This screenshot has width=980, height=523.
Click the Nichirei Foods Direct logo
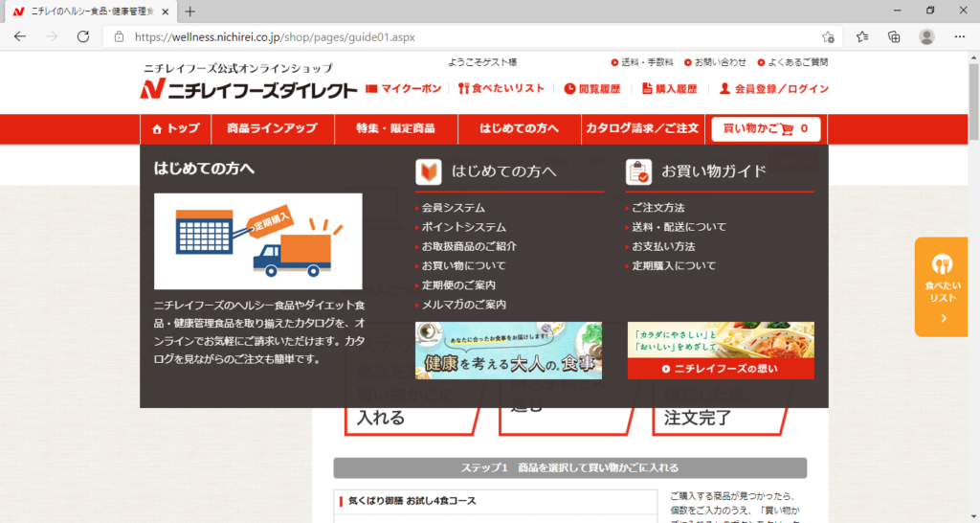(249, 90)
